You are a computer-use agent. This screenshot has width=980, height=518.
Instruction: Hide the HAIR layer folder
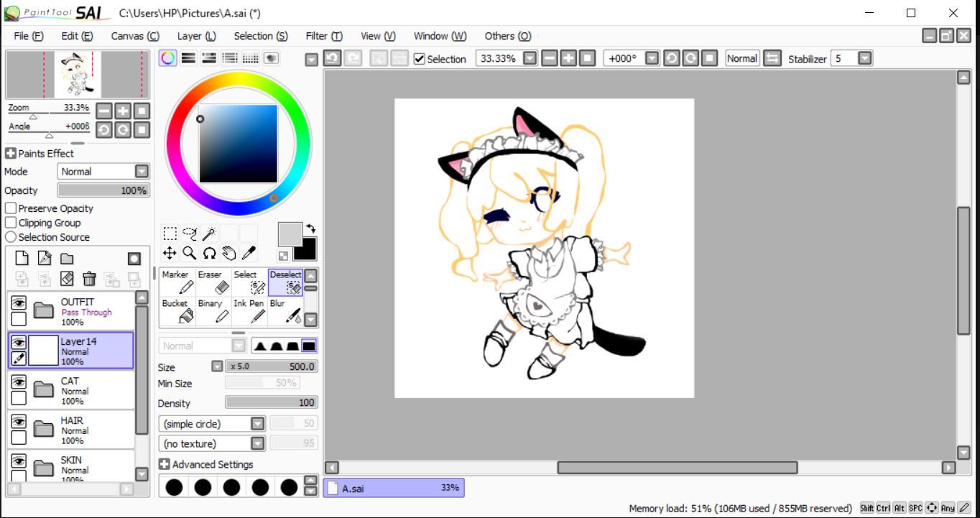pos(19,422)
